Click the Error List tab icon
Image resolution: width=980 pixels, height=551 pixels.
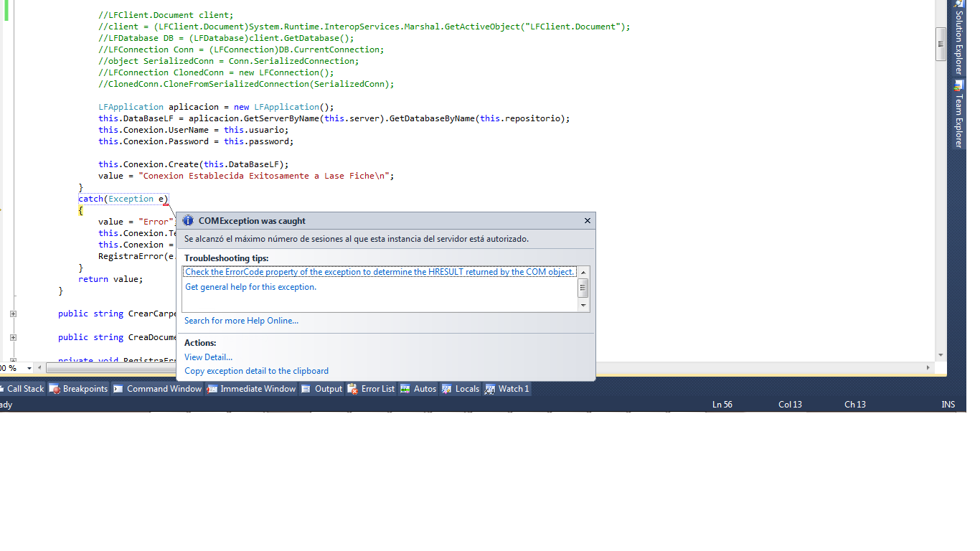pyautogui.click(x=352, y=389)
